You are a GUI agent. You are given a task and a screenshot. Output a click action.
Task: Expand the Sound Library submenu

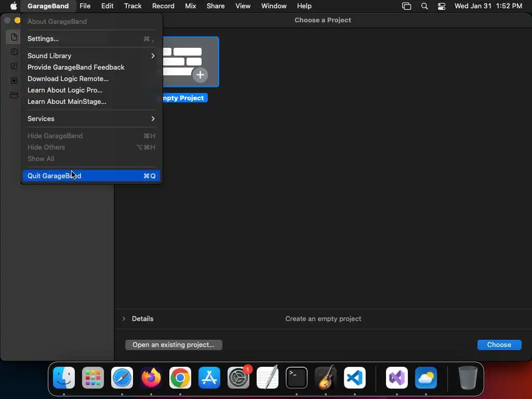click(91, 56)
